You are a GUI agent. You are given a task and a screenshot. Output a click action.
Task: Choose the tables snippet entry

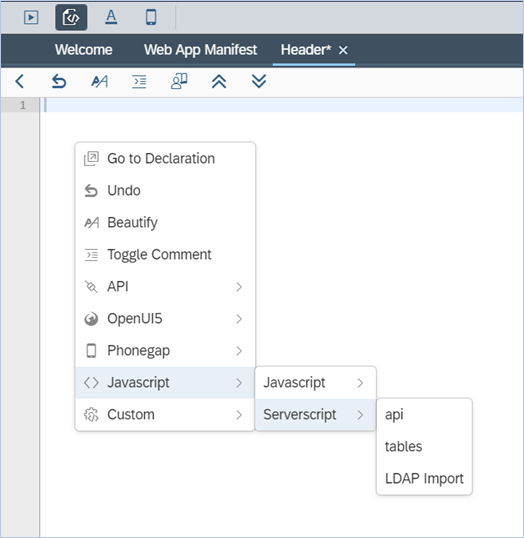(x=424, y=446)
